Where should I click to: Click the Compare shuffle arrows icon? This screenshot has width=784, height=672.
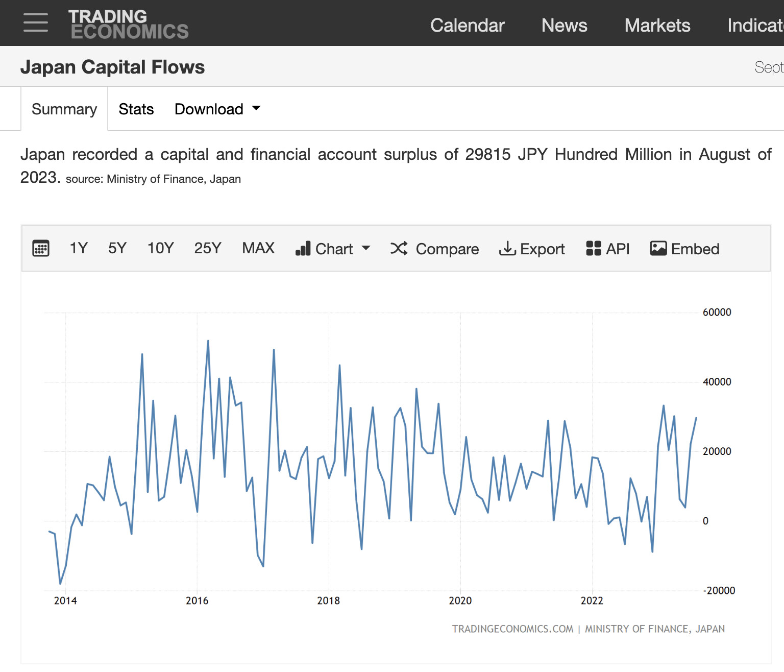tap(399, 249)
